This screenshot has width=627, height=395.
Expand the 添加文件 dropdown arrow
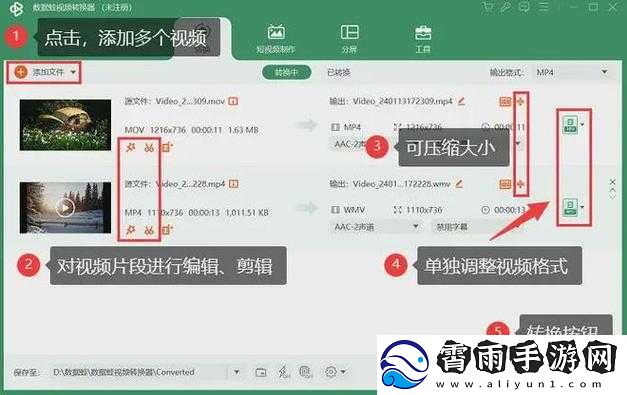tap(73, 72)
